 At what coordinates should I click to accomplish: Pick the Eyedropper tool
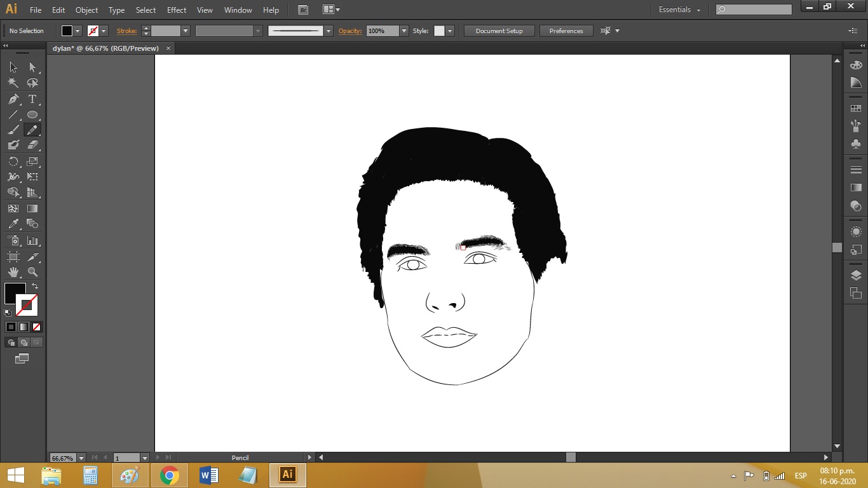[13, 224]
